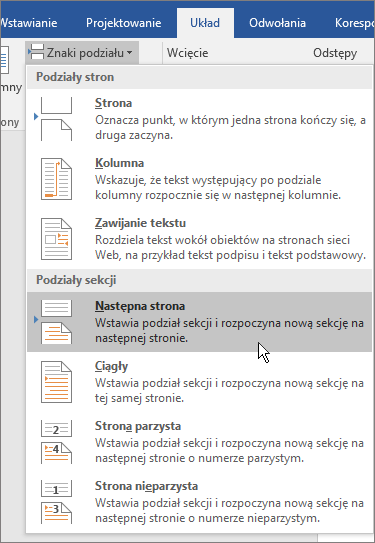Viewport: 375px width, 543px height.
Task: Click the Wcięcie group label
Action: pos(188,53)
